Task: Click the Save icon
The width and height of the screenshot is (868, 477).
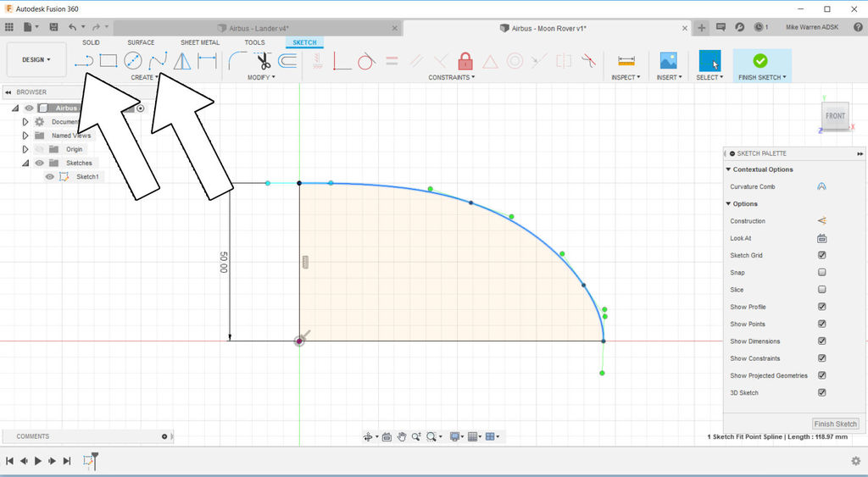Action: [x=53, y=27]
